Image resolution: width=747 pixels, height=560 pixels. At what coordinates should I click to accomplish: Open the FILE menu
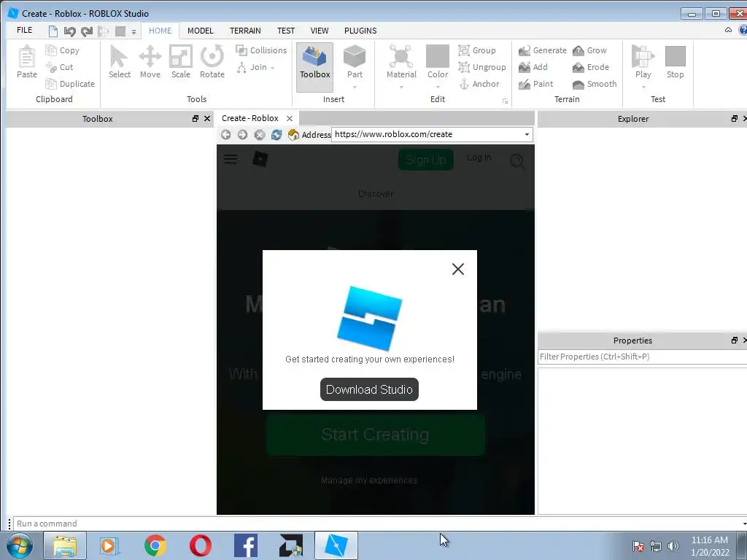click(24, 30)
